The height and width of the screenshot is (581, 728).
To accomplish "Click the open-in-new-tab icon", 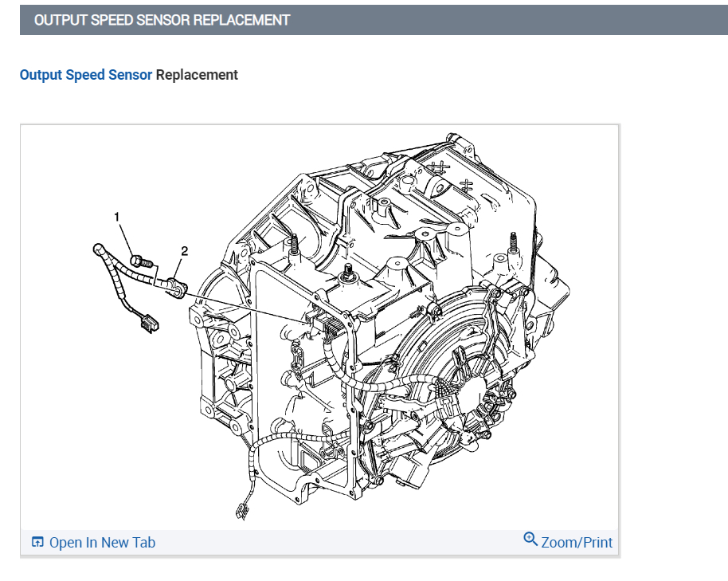I will click(x=37, y=542).
